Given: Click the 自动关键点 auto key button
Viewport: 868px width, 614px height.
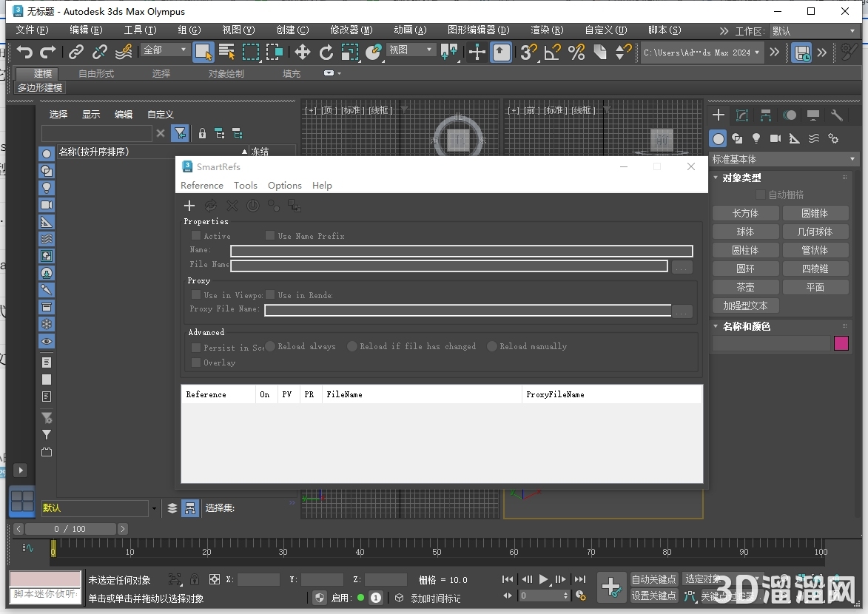Looking at the screenshot, I should click(653, 579).
